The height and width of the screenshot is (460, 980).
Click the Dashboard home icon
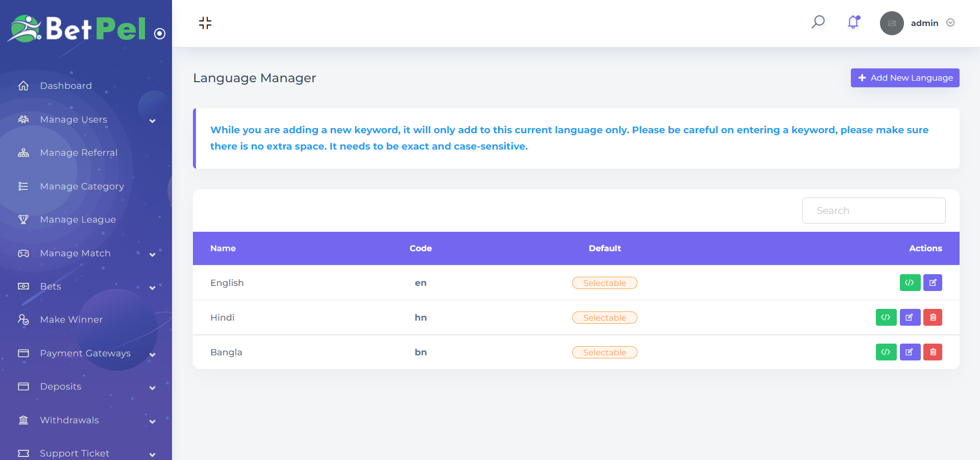point(23,86)
